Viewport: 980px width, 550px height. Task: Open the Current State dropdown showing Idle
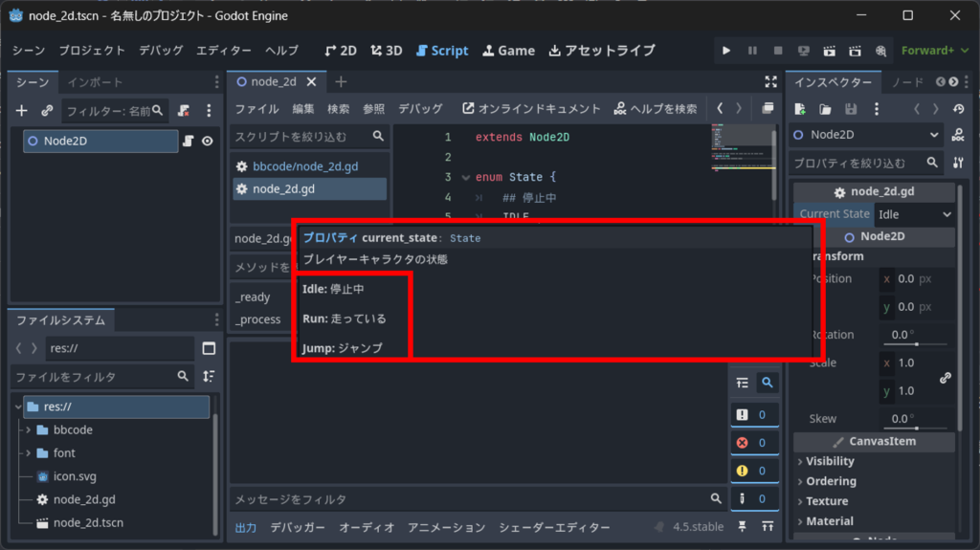[x=916, y=214]
